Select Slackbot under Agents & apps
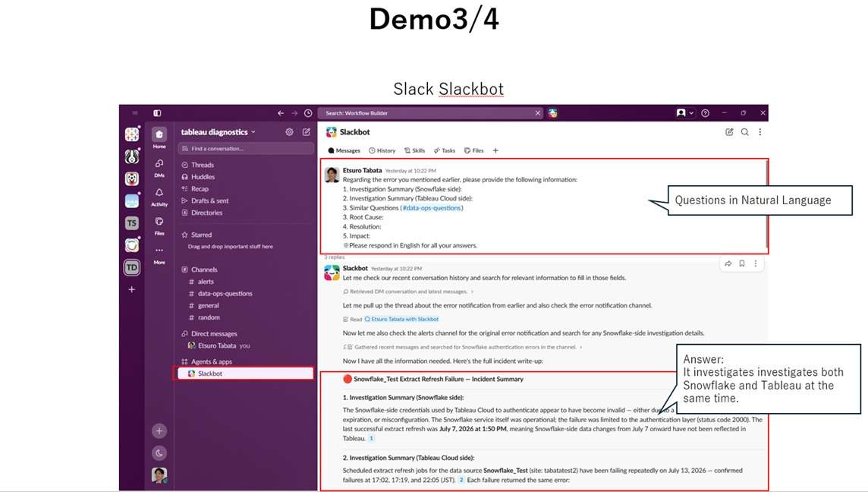 pos(244,374)
